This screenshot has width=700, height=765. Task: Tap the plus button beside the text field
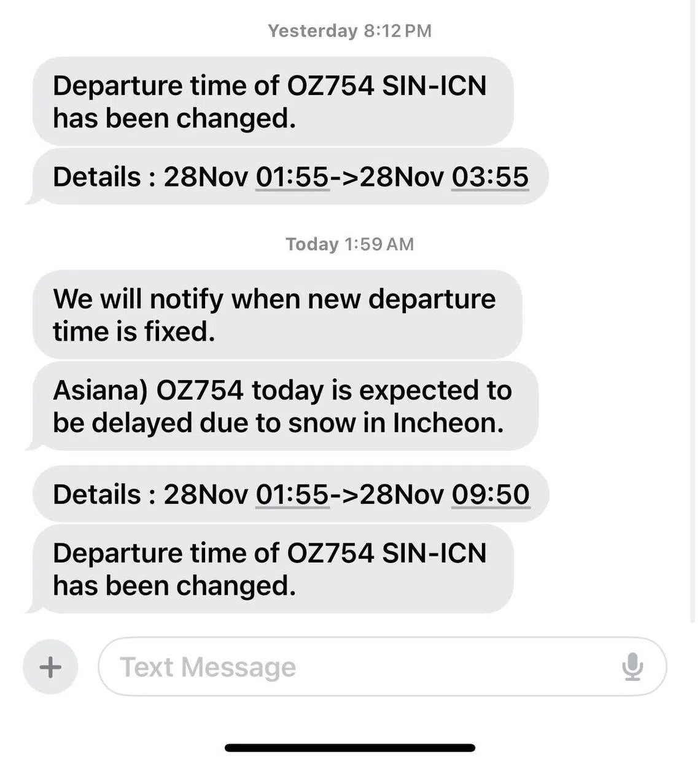[50, 667]
